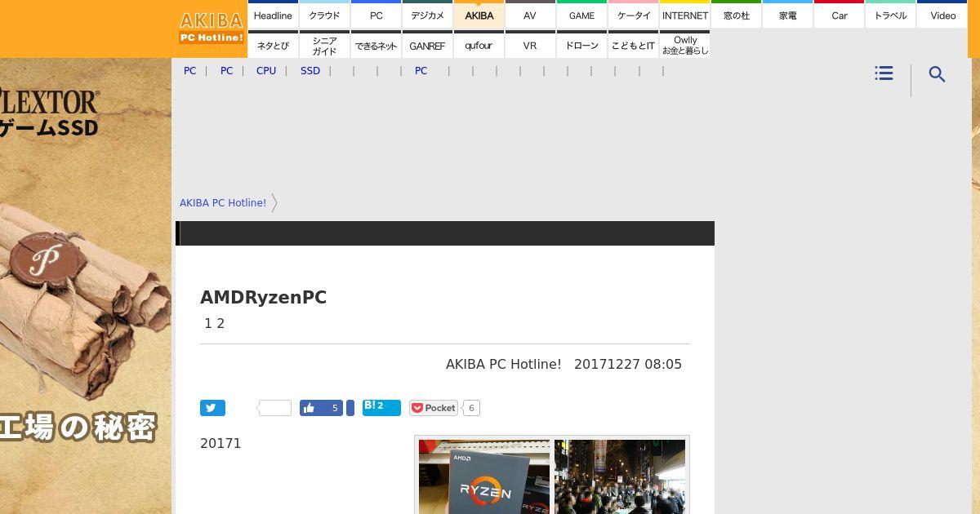980x514 pixels.
Task: Open the AV tab
Action: [530, 15]
